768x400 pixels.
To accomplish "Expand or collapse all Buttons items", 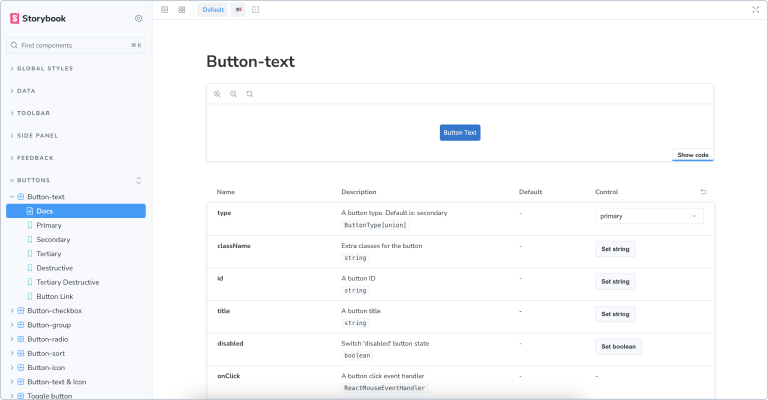I will [x=139, y=180].
